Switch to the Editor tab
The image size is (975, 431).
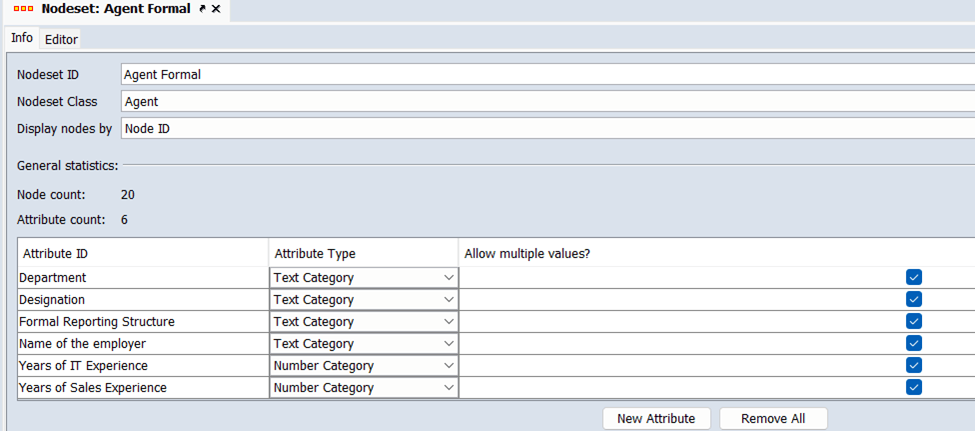61,39
